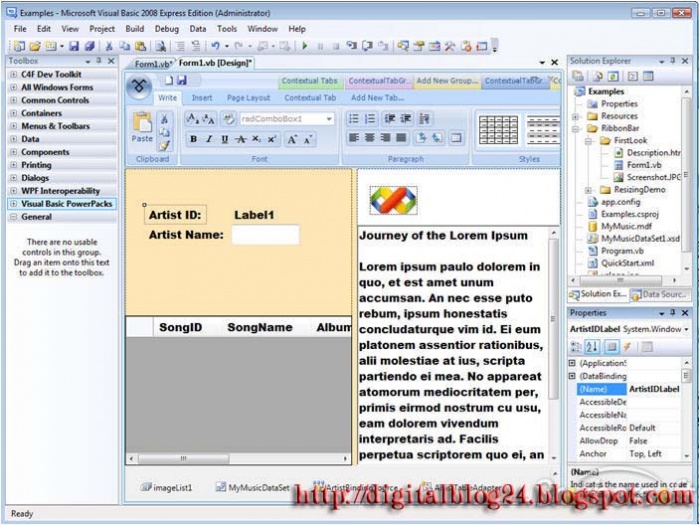Expand Visual Basic PowerPacks toolbox group
Screen dimensions: 700x525
pos(13,204)
